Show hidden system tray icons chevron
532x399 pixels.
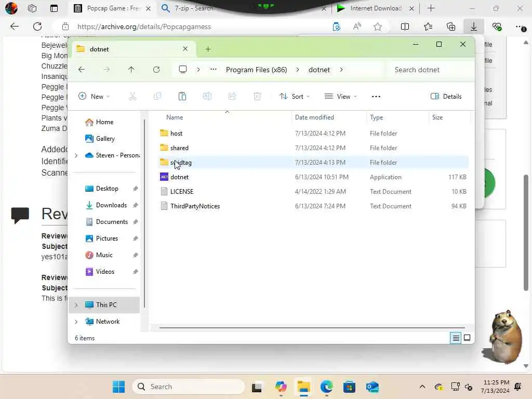click(x=422, y=387)
